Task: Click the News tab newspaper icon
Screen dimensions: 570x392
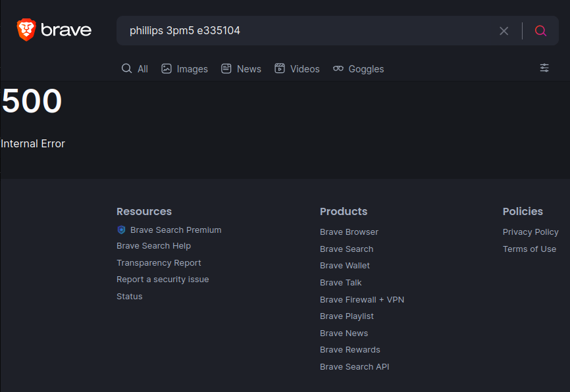Action: pyautogui.click(x=226, y=68)
